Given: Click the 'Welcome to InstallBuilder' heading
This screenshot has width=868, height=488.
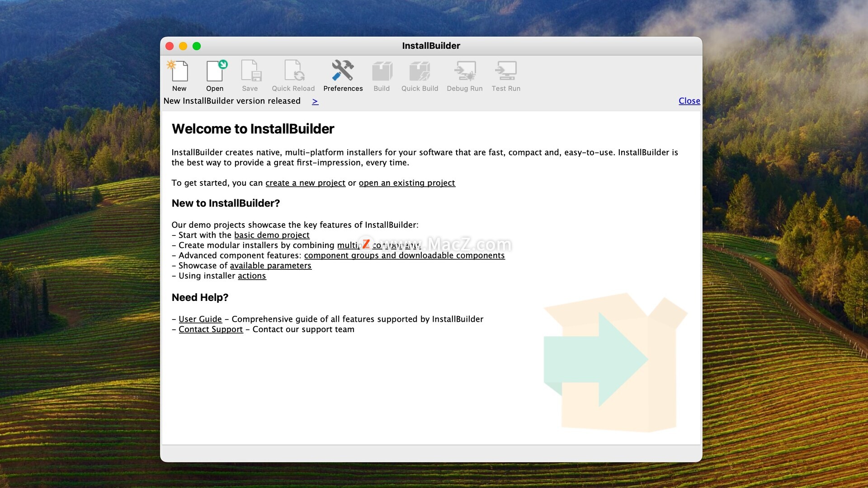Looking at the screenshot, I should pyautogui.click(x=253, y=129).
